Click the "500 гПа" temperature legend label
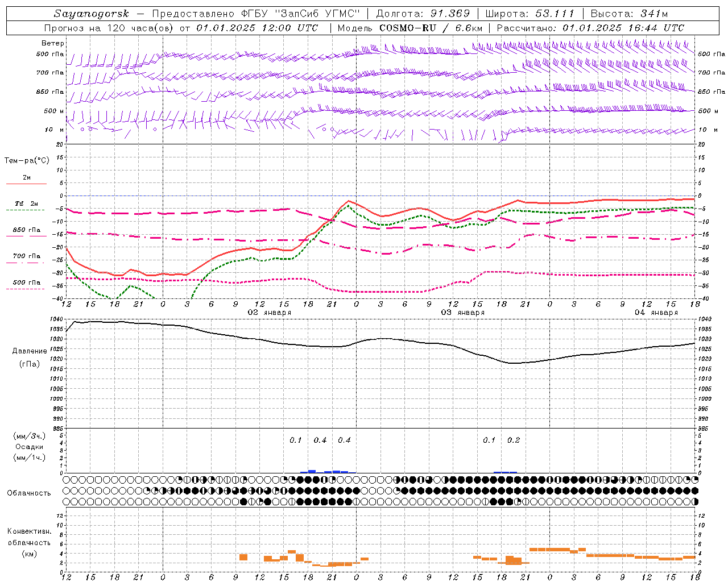 pos(27,282)
